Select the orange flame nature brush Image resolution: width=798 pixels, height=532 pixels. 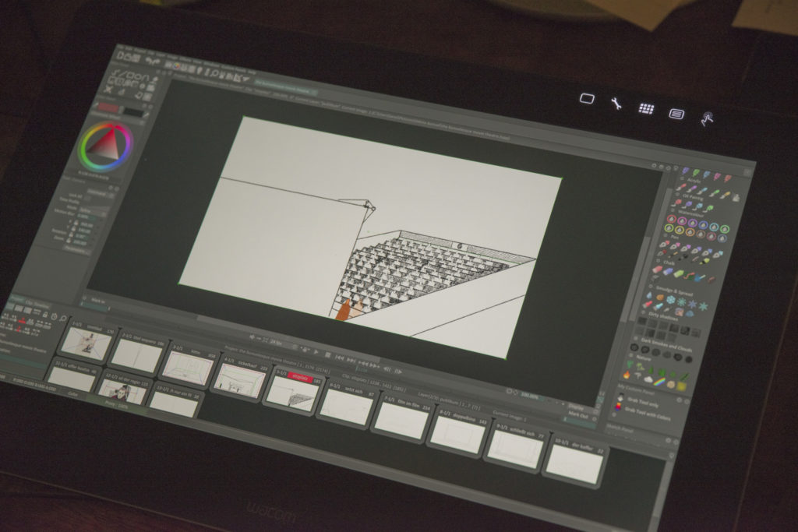627,375
